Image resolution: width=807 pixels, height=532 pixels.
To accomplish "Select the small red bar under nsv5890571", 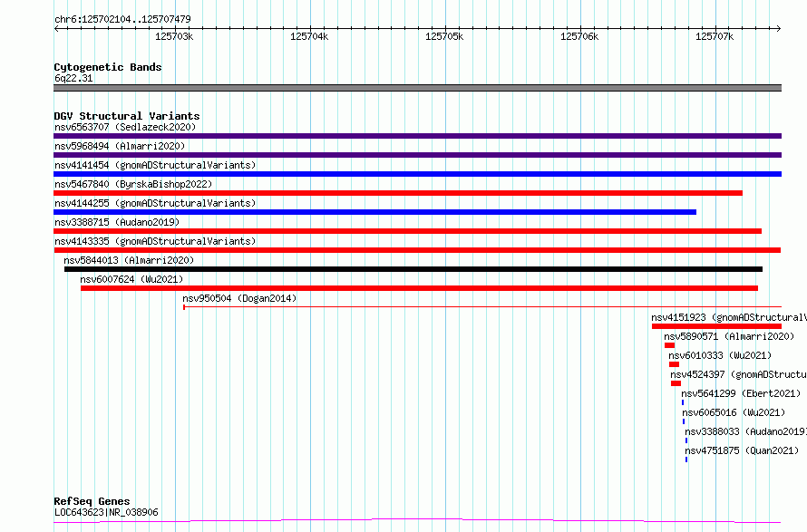I will tap(669, 345).
